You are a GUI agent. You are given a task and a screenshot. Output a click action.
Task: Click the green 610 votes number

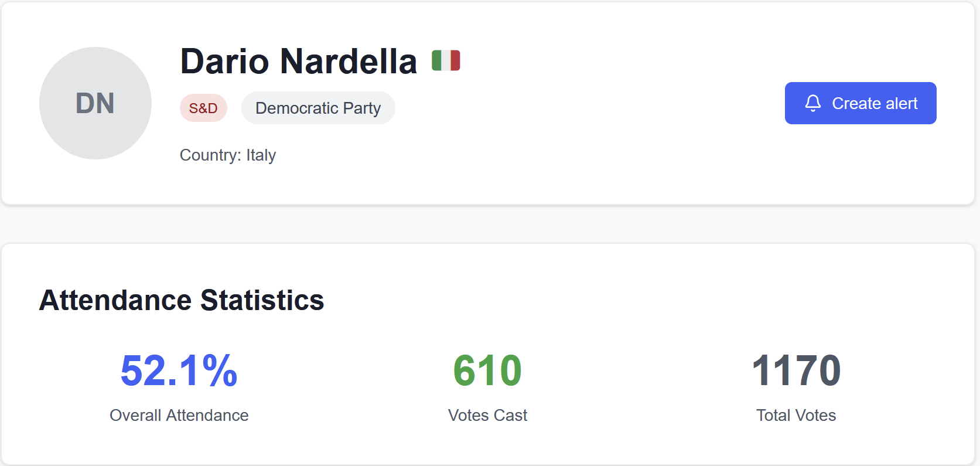point(487,370)
